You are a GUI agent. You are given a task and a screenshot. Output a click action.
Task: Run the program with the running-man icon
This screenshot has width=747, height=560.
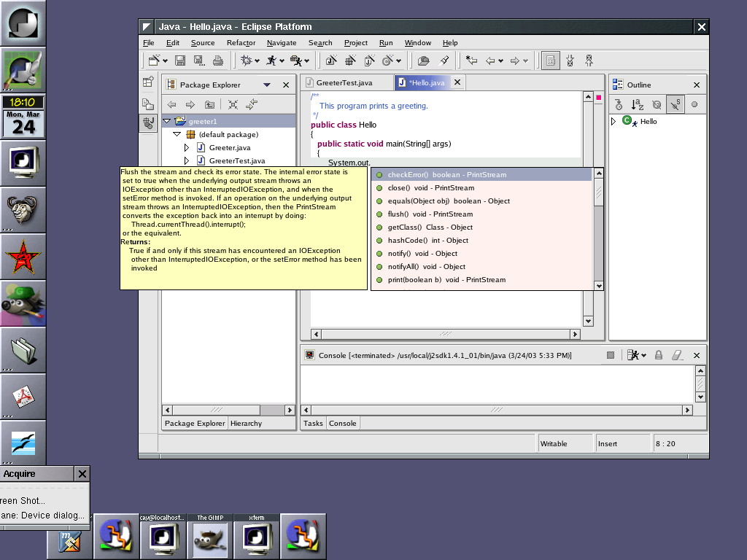click(271, 61)
